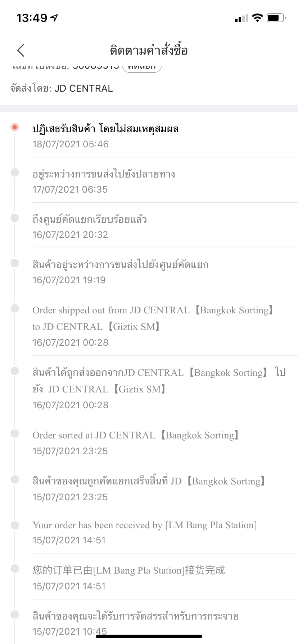Tap the 'JD CENTRAL' carrier name
This screenshot has height=644, width=298.
point(83,88)
